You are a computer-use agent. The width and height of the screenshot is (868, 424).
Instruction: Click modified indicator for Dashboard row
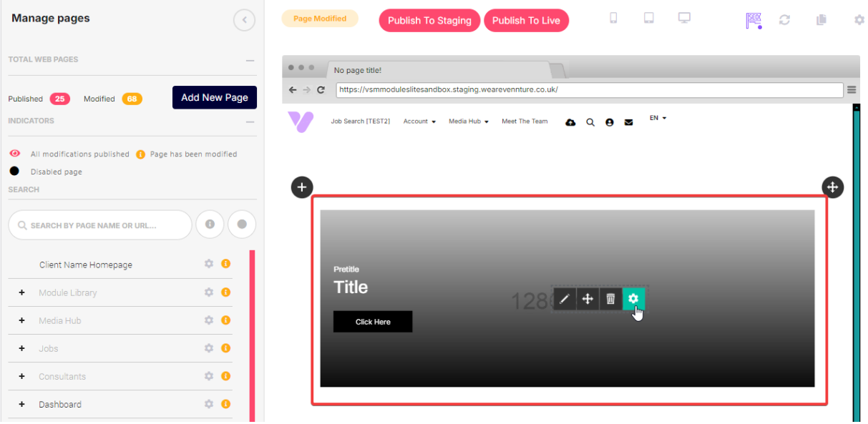click(225, 403)
